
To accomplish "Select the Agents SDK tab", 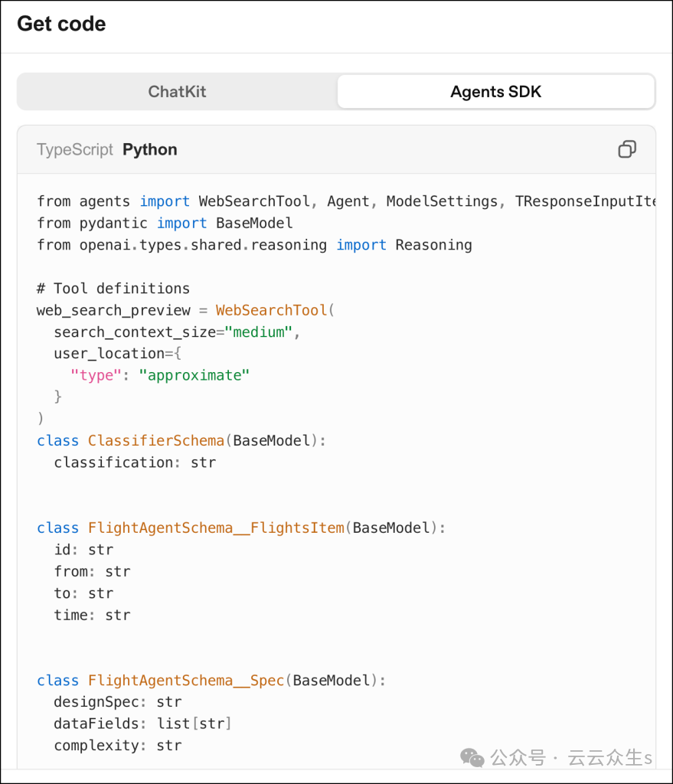I will 496,92.
